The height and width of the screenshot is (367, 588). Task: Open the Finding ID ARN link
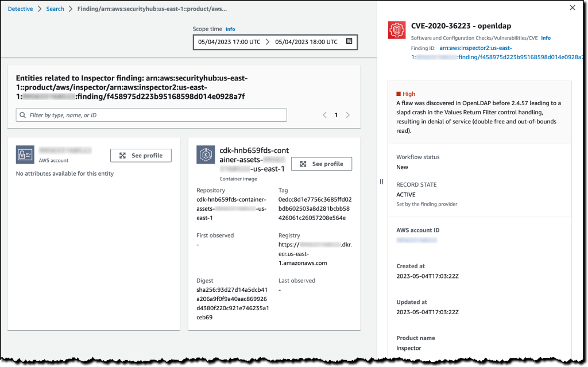497,52
